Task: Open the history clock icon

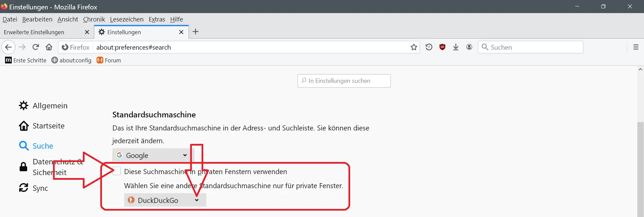Action: point(429,47)
